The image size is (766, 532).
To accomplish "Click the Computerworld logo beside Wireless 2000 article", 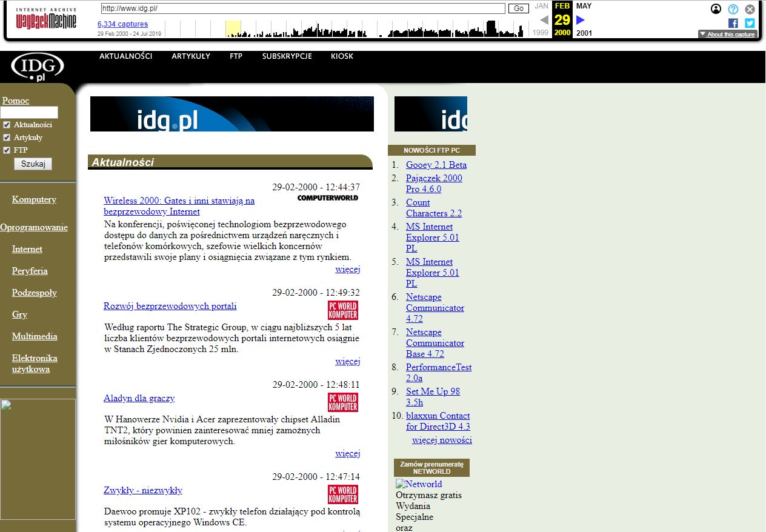I will 328,198.
